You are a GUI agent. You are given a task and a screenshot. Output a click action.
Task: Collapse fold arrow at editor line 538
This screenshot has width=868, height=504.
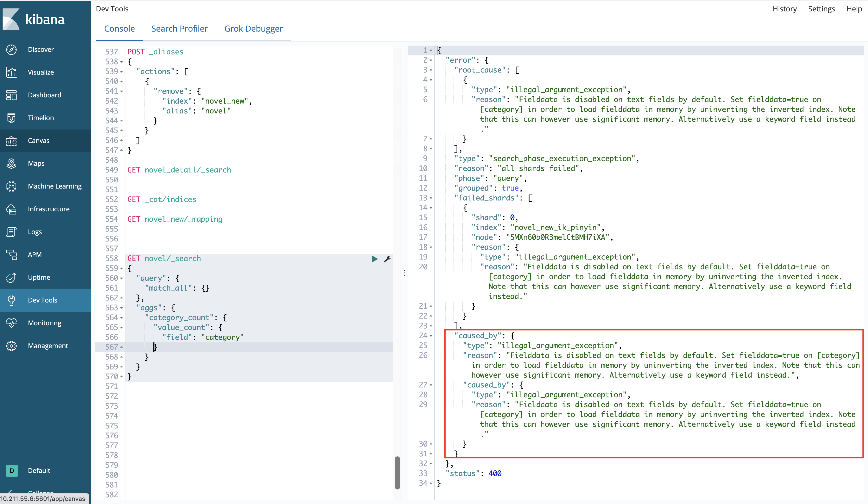click(121, 62)
